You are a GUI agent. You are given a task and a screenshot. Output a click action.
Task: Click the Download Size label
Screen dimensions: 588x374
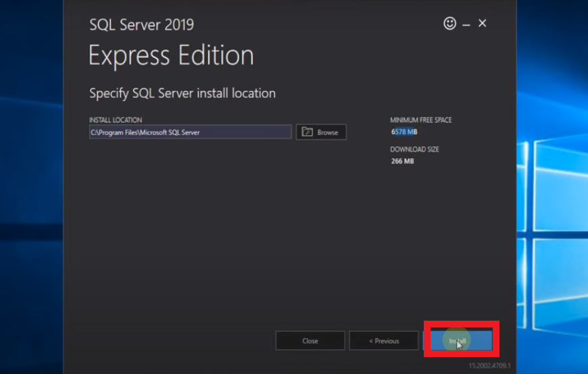tap(414, 149)
